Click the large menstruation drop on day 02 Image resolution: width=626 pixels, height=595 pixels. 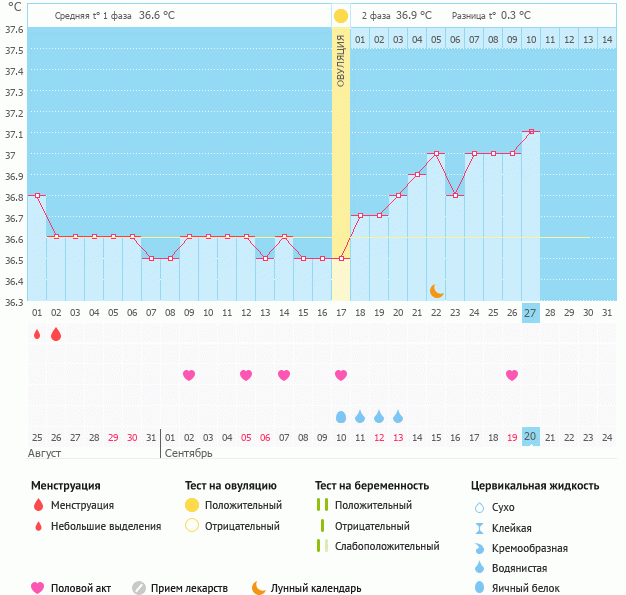point(56,334)
